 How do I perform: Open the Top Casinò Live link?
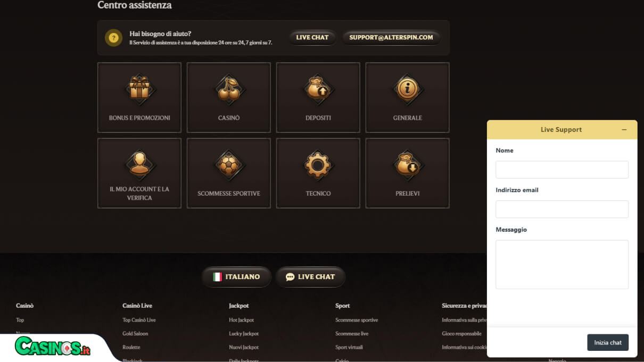click(x=139, y=320)
